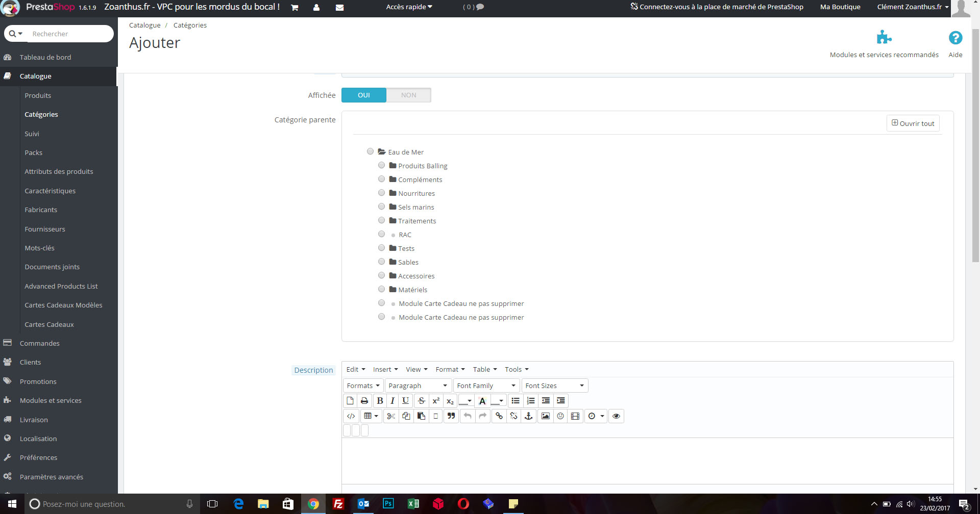Click the paste icon in editor
Image resolution: width=980 pixels, height=514 pixels.
[x=421, y=416]
